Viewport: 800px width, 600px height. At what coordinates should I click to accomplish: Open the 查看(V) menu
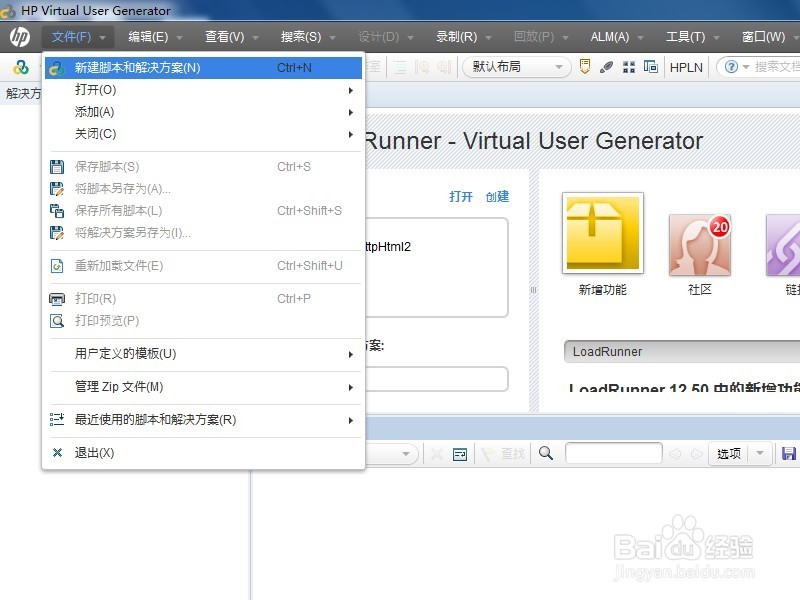pos(231,37)
